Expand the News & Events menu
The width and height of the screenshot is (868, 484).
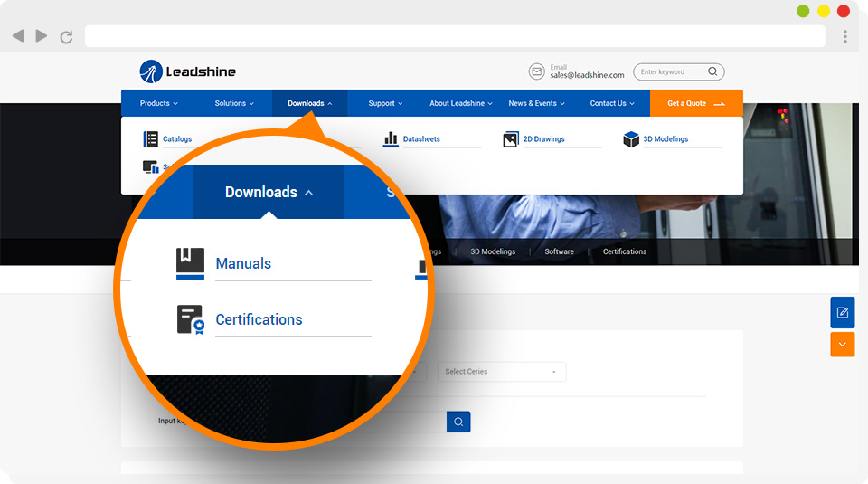tap(536, 103)
